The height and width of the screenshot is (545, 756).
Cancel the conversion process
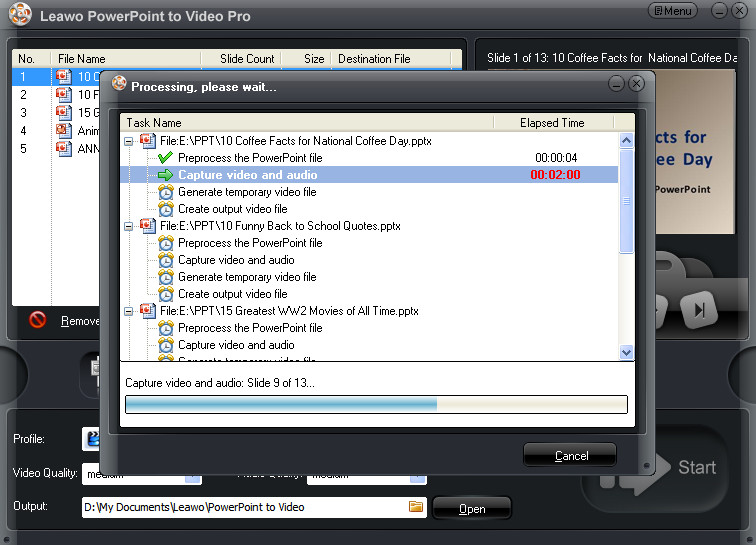point(570,455)
